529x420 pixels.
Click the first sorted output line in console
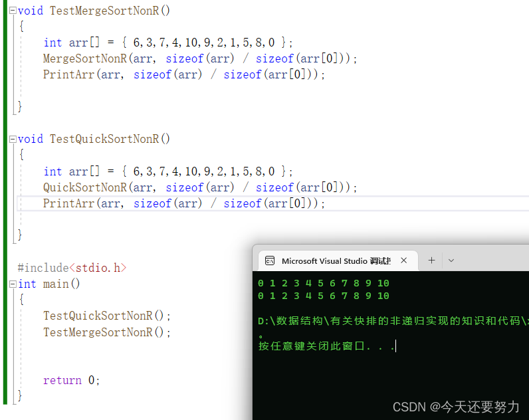pyautogui.click(x=324, y=283)
